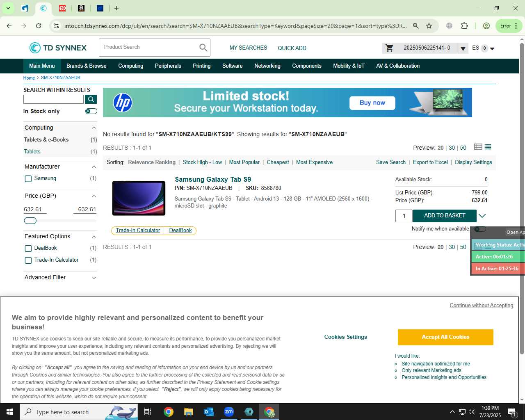
Task: Open Cookies Settings
Action: coord(346,337)
